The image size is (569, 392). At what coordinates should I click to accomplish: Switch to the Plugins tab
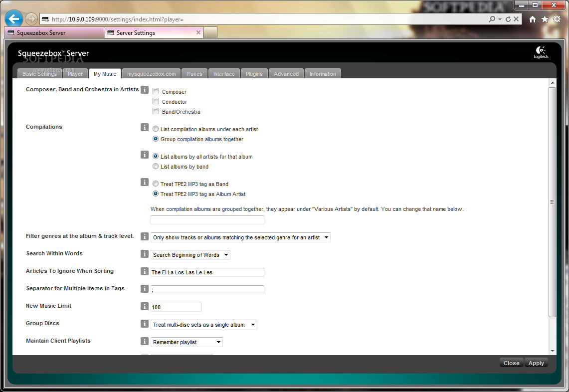254,74
